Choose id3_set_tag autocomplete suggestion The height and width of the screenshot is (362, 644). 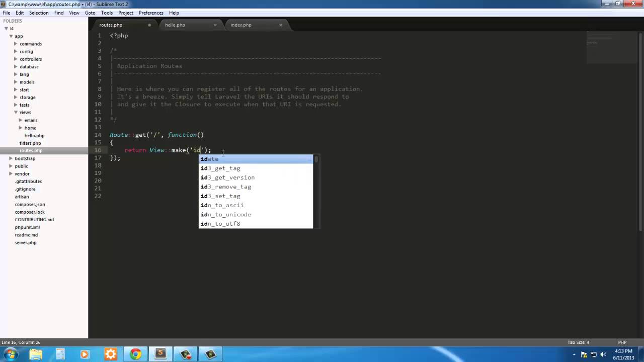click(x=256, y=196)
